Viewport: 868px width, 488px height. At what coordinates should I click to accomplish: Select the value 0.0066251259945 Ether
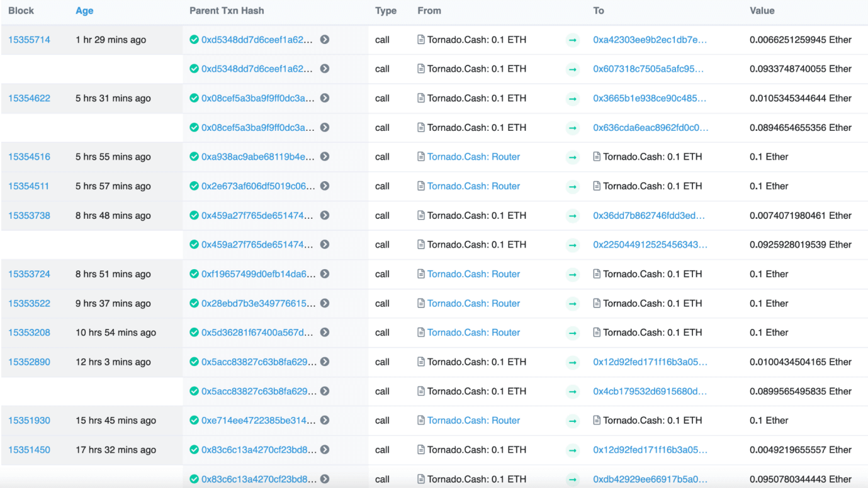(x=801, y=40)
